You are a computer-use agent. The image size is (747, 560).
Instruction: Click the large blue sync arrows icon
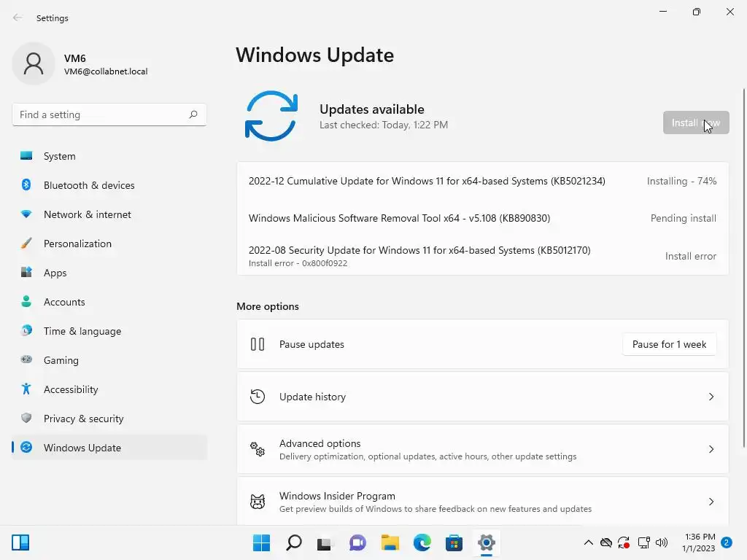(x=271, y=116)
